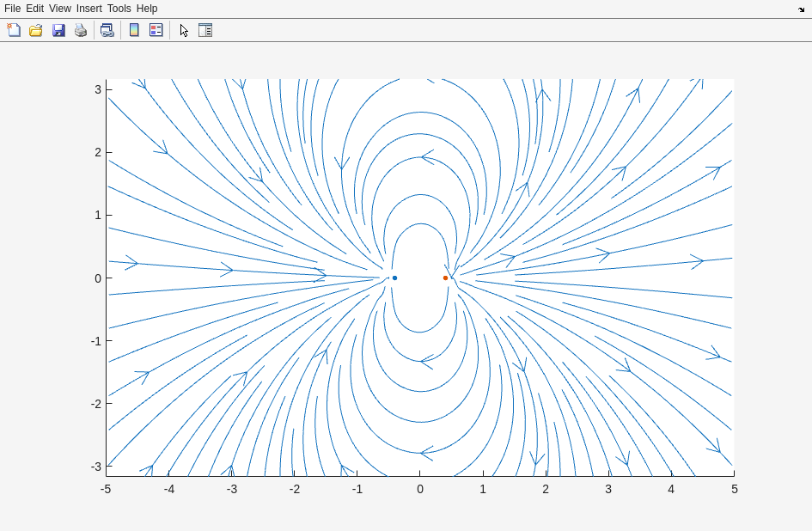812x531 pixels.
Task: Save the figure with the floppy icon
Action: click(58, 30)
